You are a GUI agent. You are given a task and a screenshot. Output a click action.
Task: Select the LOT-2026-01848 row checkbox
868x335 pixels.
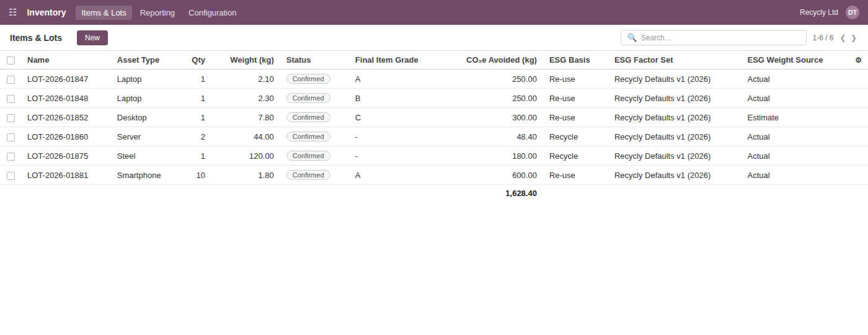tap(11, 99)
